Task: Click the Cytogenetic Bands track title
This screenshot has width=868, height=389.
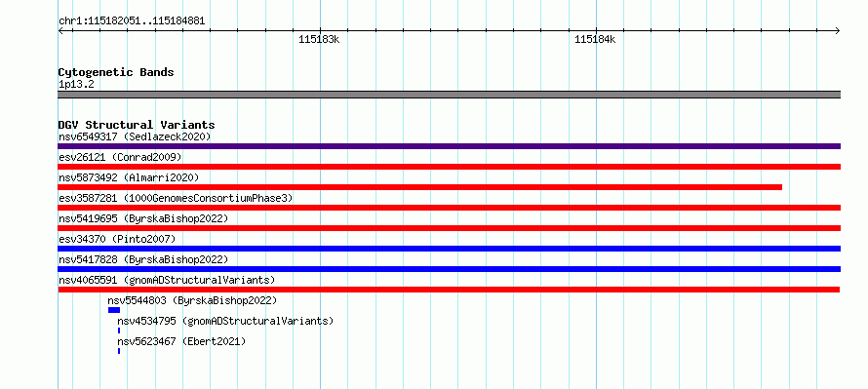Action: click(x=116, y=72)
